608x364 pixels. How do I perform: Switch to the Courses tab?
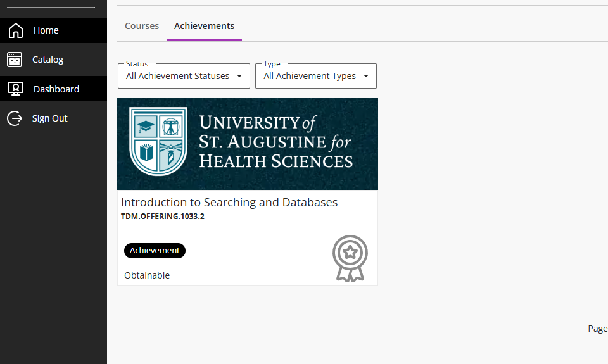[142, 26]
